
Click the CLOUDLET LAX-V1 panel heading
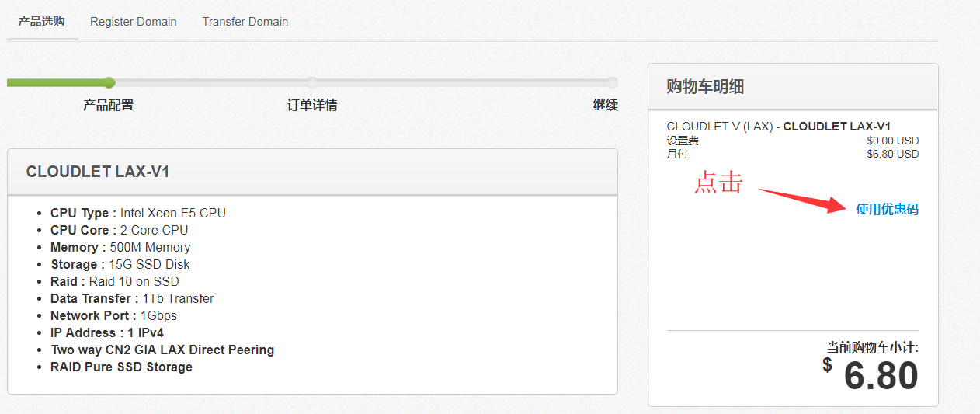(98, 172)
